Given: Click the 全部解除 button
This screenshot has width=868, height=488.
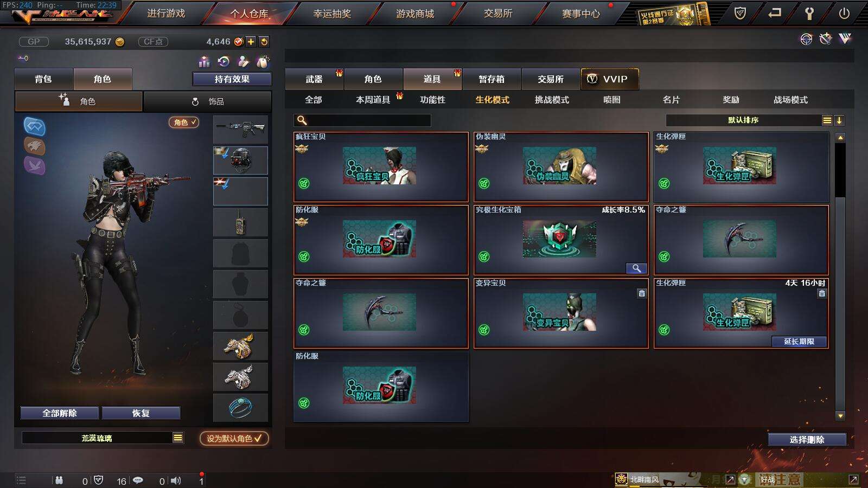Looking at the screenshot, I should pos(60,413).
